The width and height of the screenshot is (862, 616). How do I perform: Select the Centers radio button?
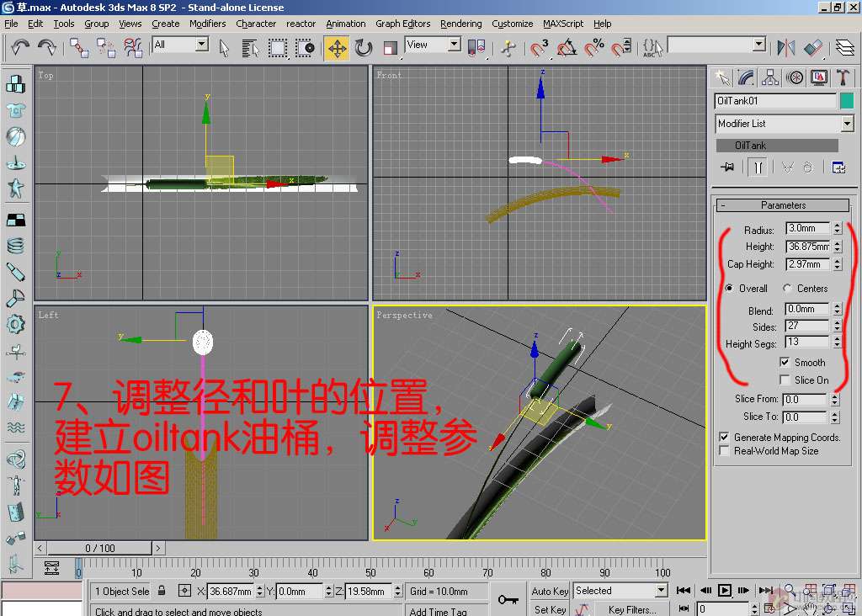click(787, 288)
